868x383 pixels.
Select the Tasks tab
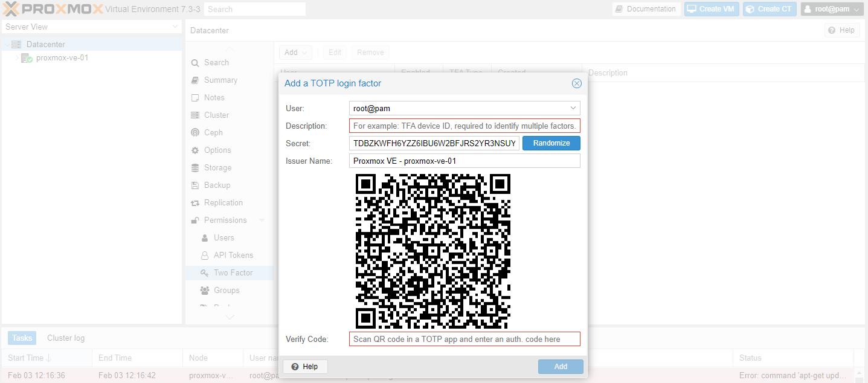coord(22,338)
